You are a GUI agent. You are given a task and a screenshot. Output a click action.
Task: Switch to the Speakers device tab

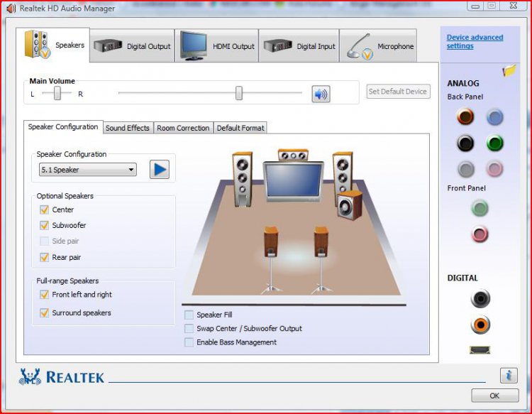point(53,45)
